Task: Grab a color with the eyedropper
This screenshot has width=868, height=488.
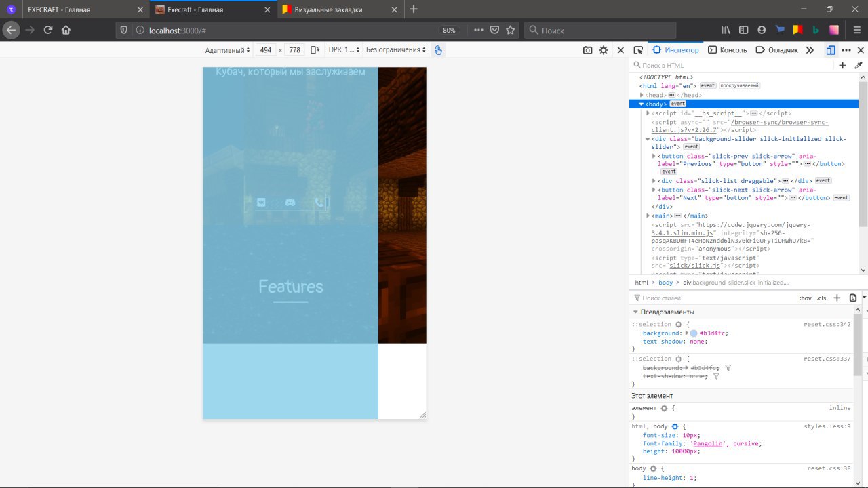Action: pyautogui.click(x=859, y=65)
